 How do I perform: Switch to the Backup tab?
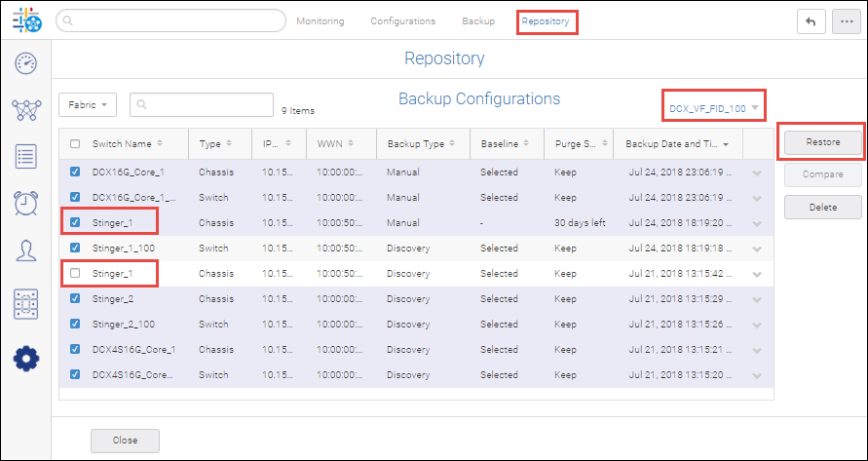click(478, 21)
